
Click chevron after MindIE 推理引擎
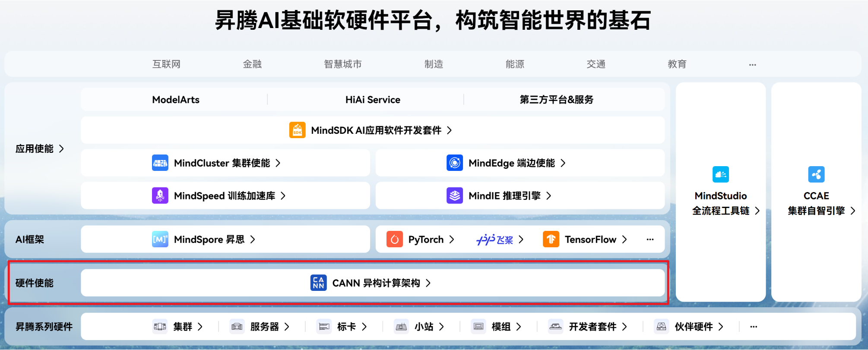549,196
